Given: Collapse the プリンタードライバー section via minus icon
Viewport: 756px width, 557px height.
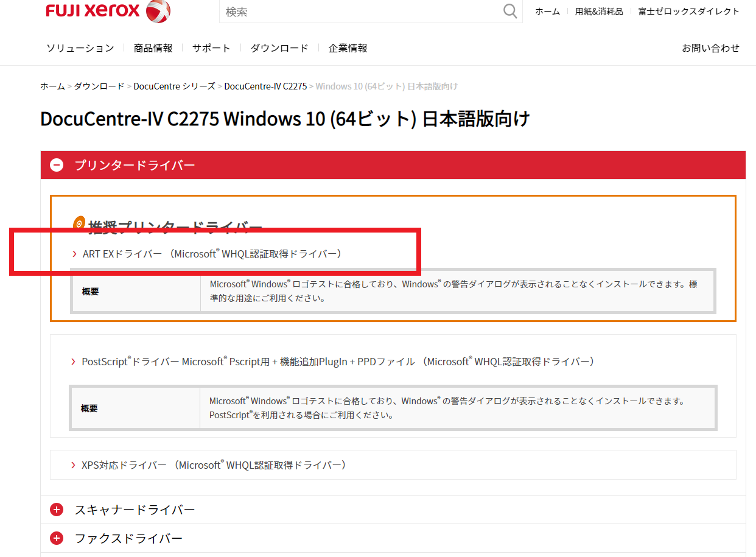Looking at the screenshot, I should [57, 165].
